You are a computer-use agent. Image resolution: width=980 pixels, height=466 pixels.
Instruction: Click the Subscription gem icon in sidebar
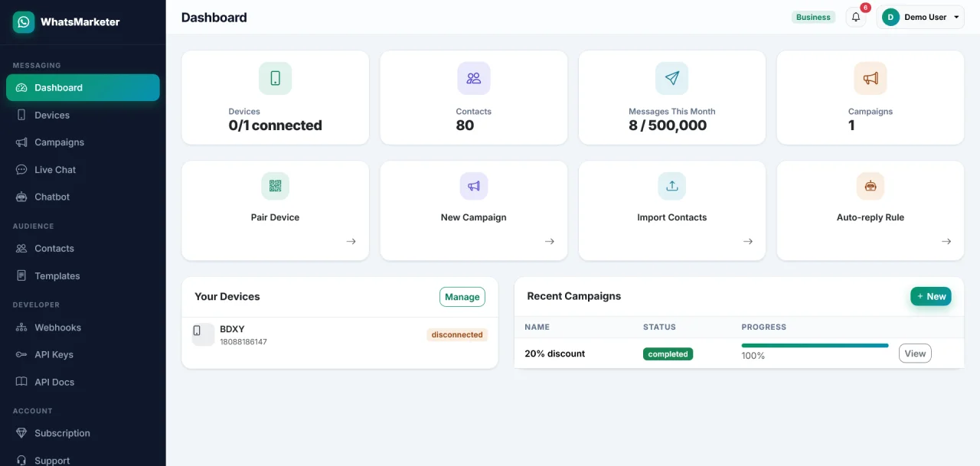coord(21,433)
